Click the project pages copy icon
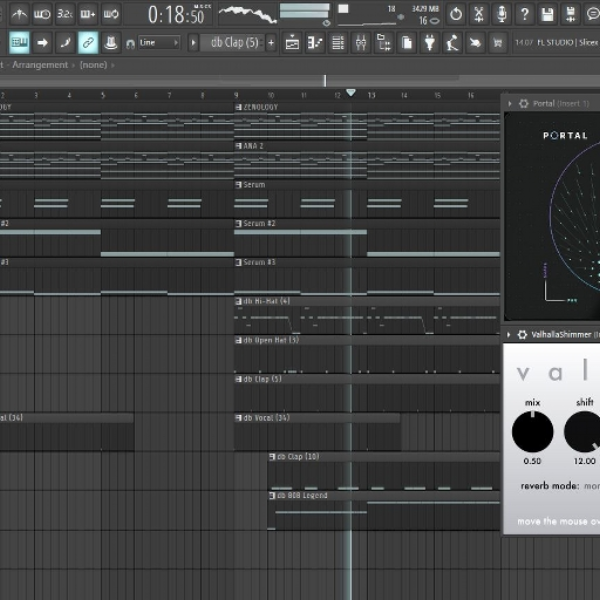The height and width of the screenshot is (600, 600). [x=406, y=42]
